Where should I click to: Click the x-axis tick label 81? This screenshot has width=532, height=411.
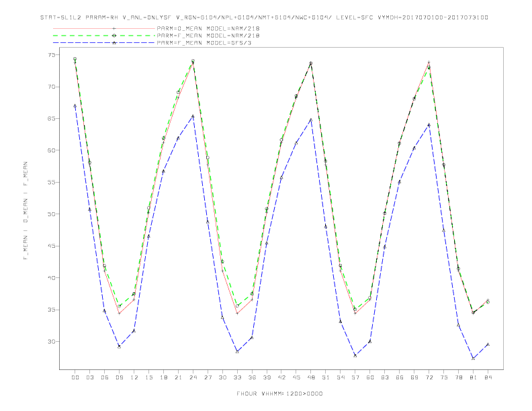click(x=474, y=377)
